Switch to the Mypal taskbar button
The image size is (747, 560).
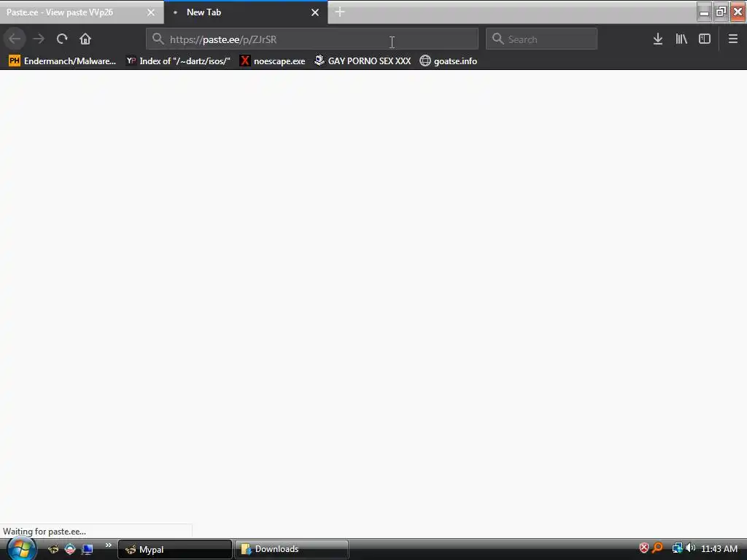(175, 550)
